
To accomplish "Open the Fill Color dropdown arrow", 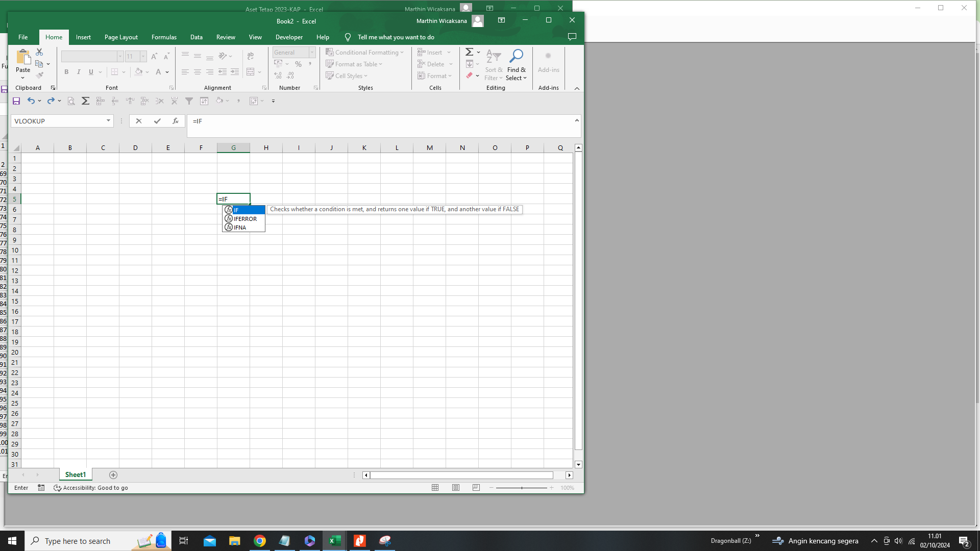I will tap(148, 72).
